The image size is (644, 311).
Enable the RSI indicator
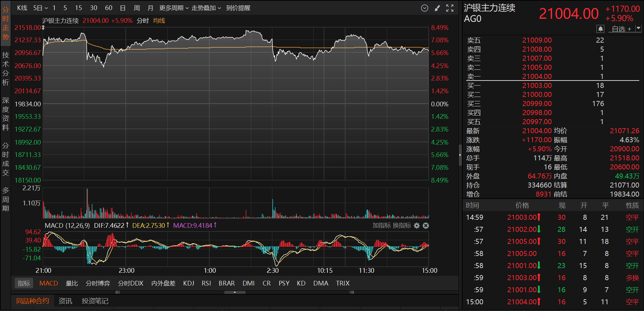pos(206,283)
